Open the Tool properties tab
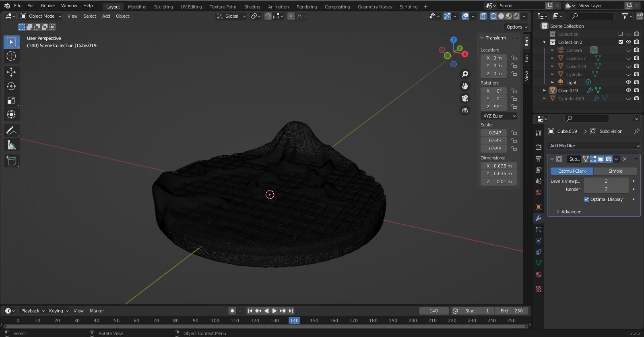The image size is (644, 337). point(539,133)
